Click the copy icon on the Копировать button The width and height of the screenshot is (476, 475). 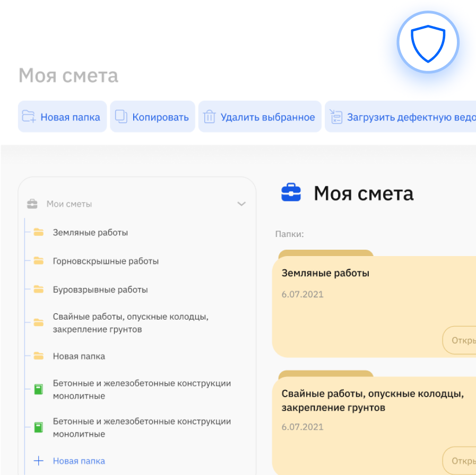click(121, 117)
